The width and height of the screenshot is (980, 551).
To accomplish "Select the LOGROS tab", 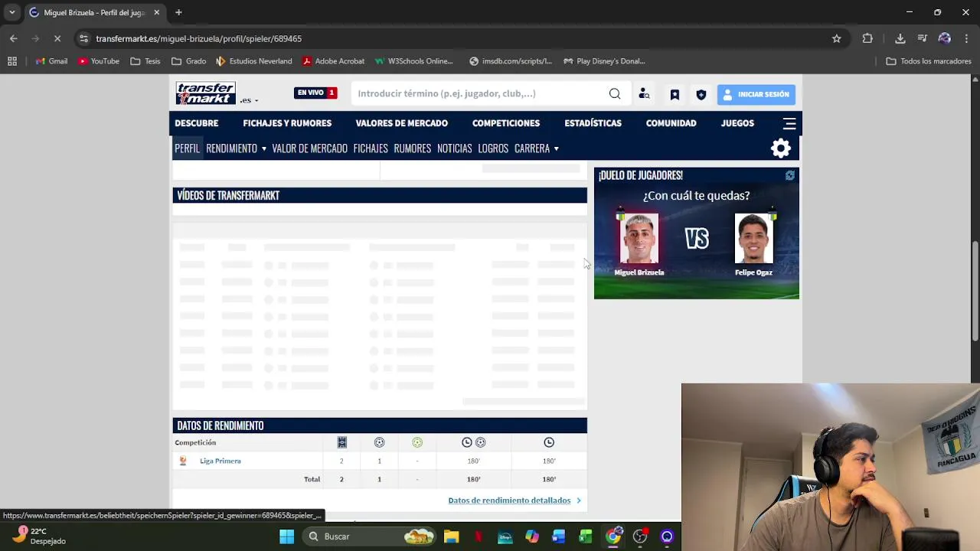I will pos(493,148).
